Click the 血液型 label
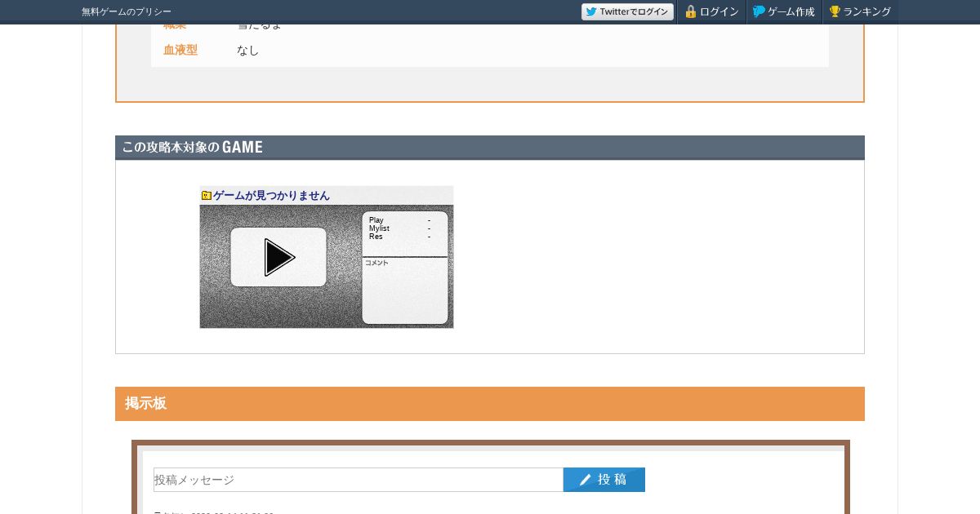 click(180, 50)
